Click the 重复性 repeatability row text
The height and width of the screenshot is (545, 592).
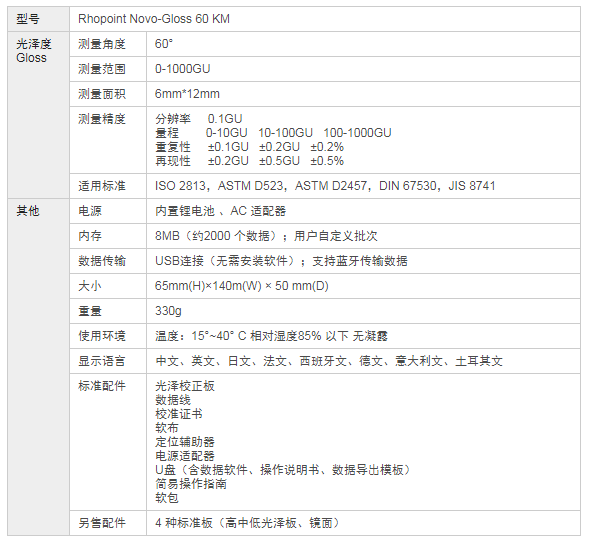(250, 147)
